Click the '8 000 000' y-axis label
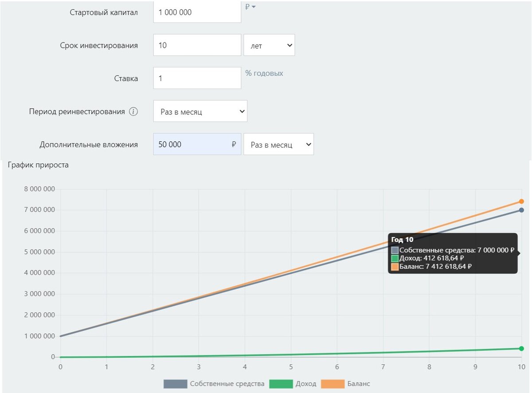This screenshot has height=393, width=532. [40, 189]
